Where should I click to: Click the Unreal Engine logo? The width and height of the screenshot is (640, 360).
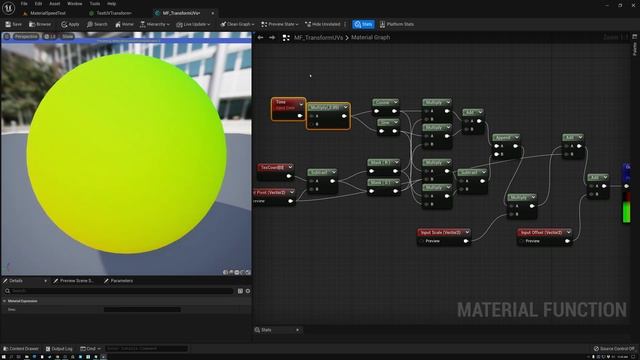click(8, 8)
